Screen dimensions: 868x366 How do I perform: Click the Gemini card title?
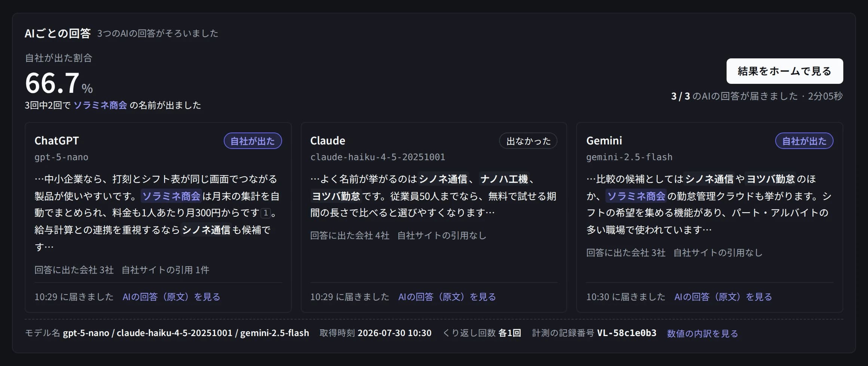pos(604,140)
